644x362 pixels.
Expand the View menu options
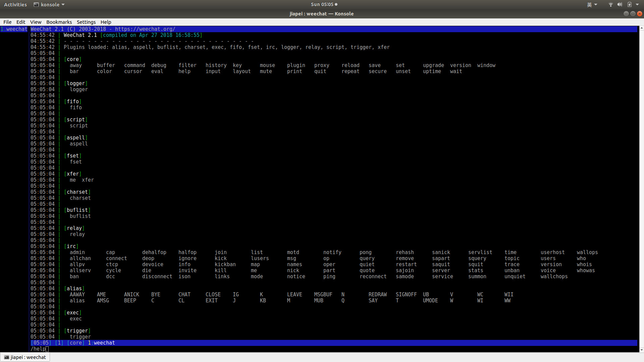click(35, 22)
